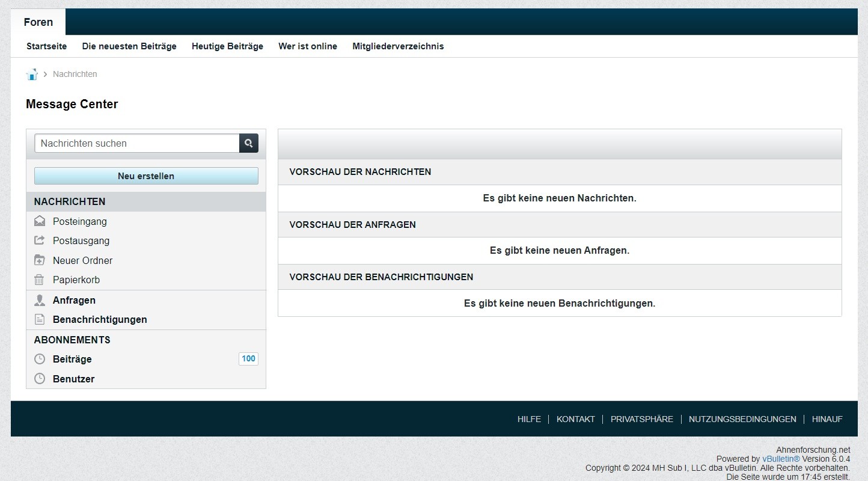Open the vBulletin link in footer
This screenshot has width=868, height=481.
click(781, 459)
